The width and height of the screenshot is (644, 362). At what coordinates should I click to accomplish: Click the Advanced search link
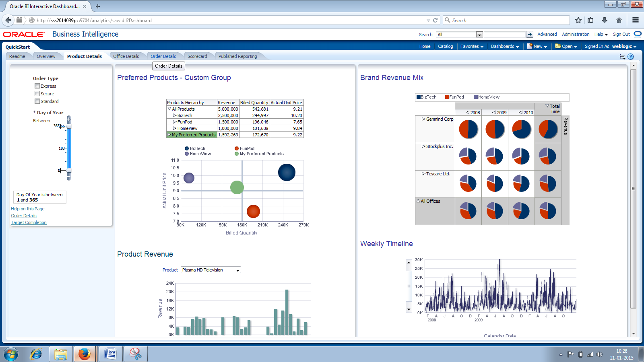tap(547, 35)
